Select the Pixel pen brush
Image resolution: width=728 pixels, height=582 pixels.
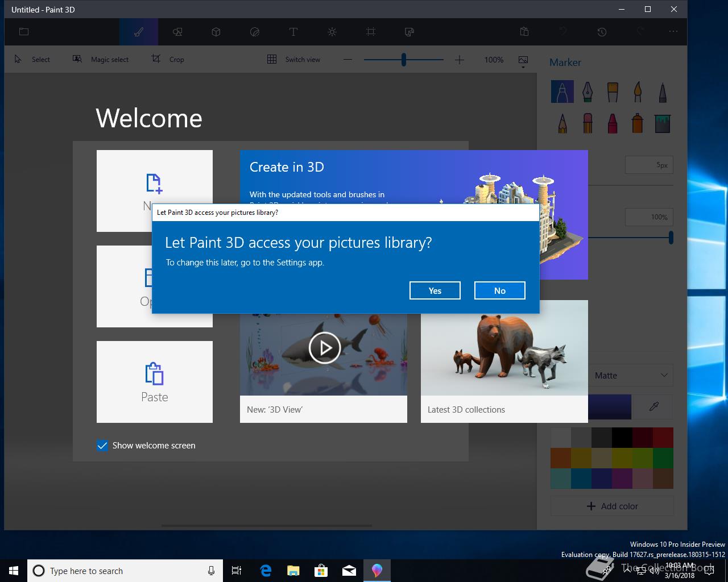663,92
